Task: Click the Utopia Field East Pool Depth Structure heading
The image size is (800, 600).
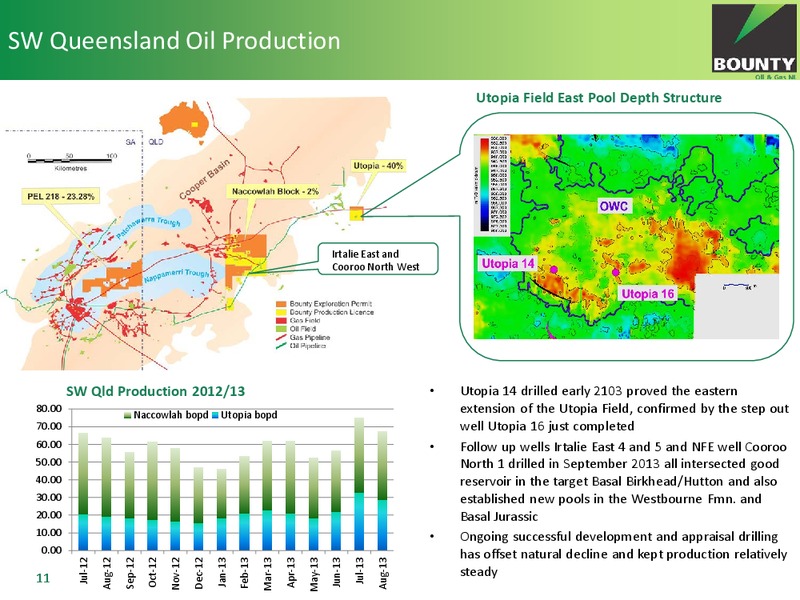Action: click(598, 97)
